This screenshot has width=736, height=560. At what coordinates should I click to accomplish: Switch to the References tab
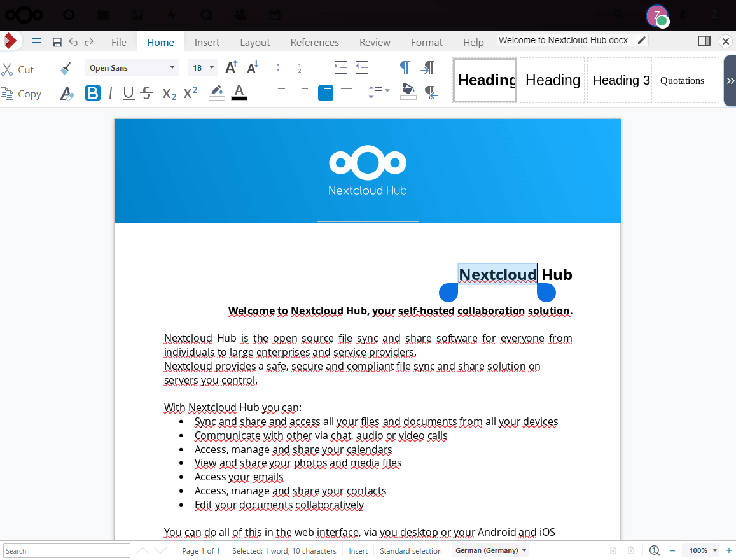pos(314,42)
